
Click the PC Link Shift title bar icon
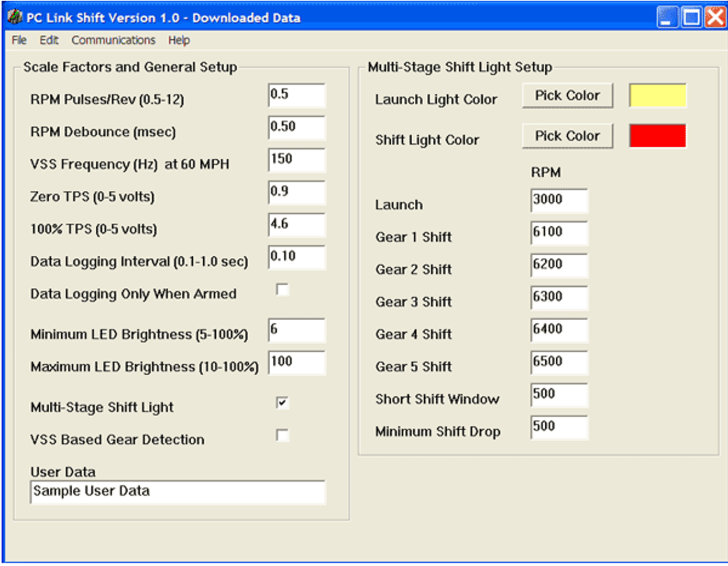pos(15,17)
